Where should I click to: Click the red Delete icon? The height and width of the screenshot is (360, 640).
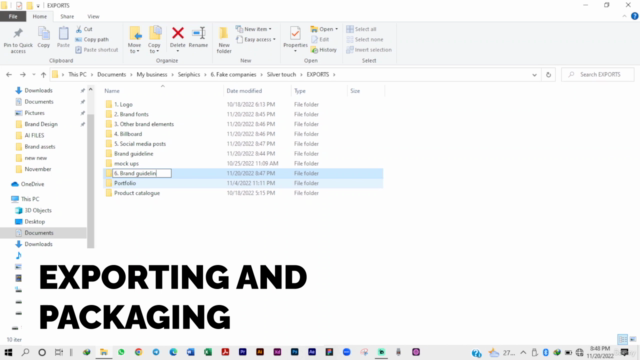(x=178, y=33)
